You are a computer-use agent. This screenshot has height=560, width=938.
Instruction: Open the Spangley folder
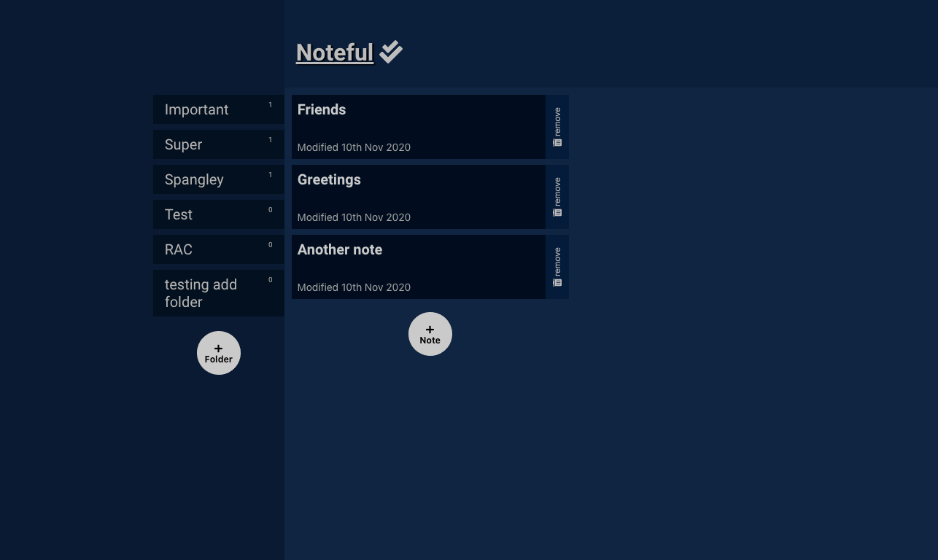(194, 179)
